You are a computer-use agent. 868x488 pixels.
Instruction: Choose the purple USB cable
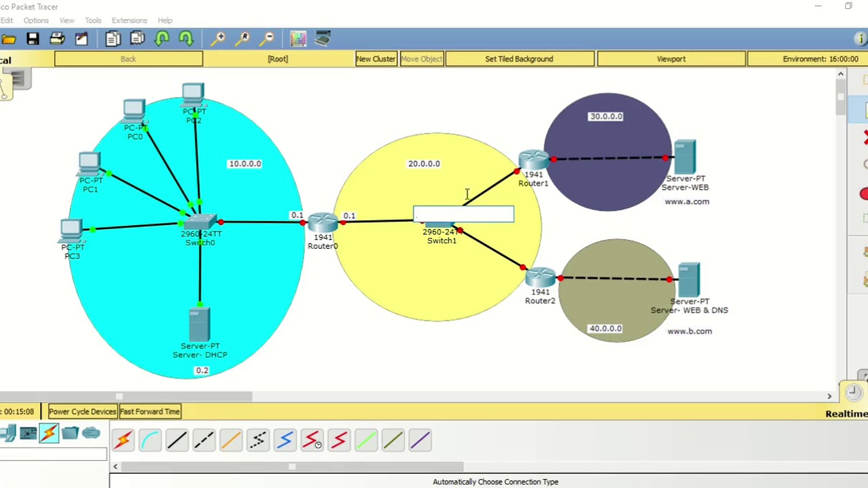coord(420,441)
